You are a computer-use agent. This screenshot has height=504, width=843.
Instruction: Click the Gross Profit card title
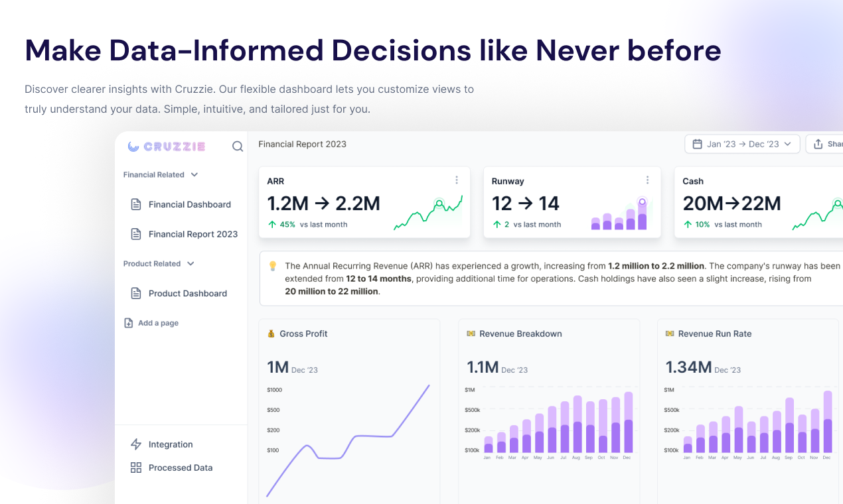coord(303,334)
